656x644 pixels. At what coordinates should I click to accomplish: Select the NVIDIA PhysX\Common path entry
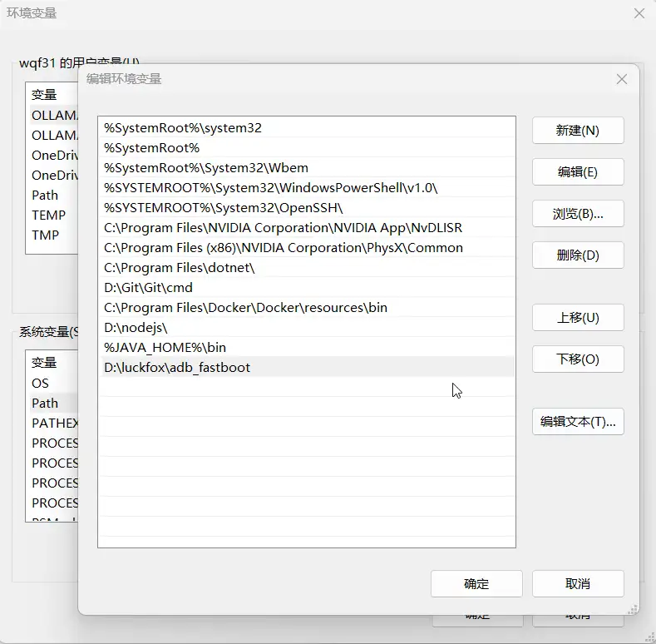[x=283, y=248]
